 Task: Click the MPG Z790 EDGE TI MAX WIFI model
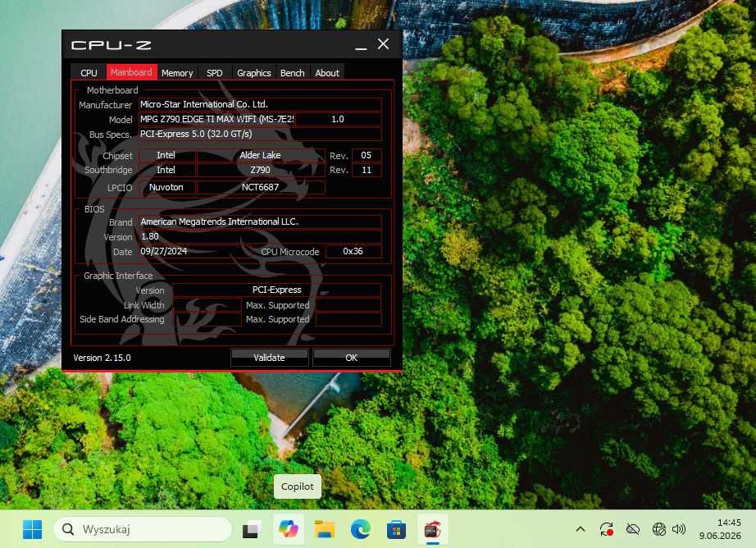(x=217, y=119)
